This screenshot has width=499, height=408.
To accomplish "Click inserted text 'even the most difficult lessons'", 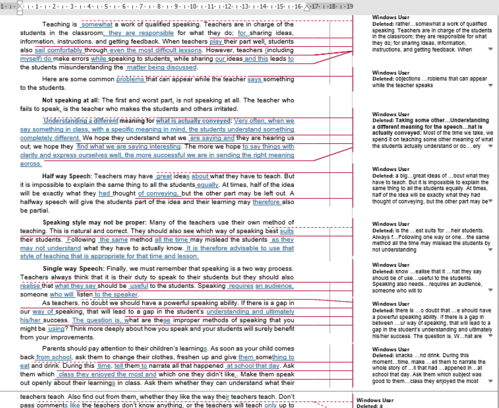I will [x=155, y=50].
